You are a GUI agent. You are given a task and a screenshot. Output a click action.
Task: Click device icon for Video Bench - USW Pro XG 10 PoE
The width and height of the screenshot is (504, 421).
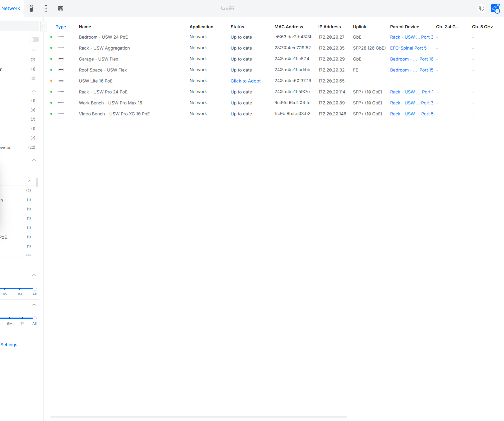coord(61,114)
